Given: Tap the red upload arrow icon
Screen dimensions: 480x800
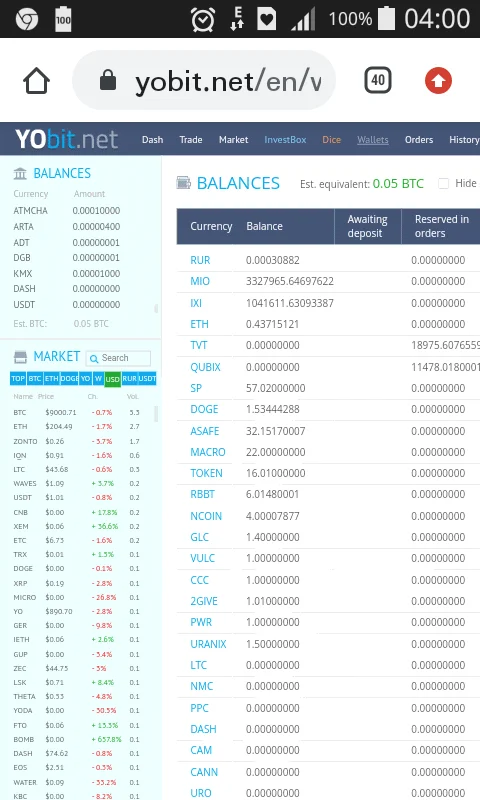Looking at the screenshot, I should (438, 81).
